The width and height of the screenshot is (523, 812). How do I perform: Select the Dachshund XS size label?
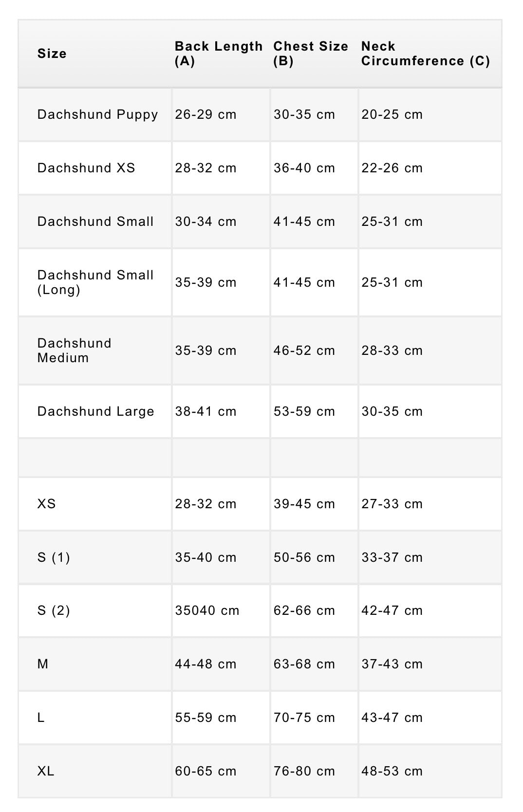point(86,168)
